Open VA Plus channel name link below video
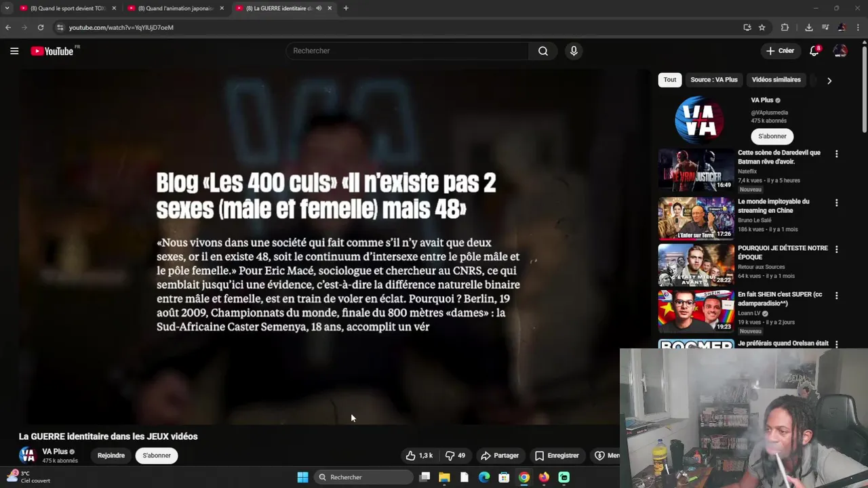 click(55, 451)
